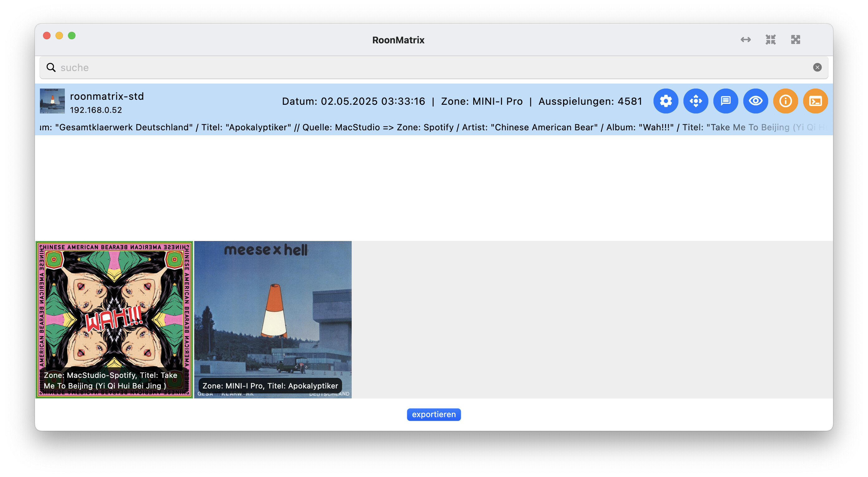The height and width of the screenshot is (477, 868).
Task: Click the RoonMatrix window title
Action: click(398, 40)
